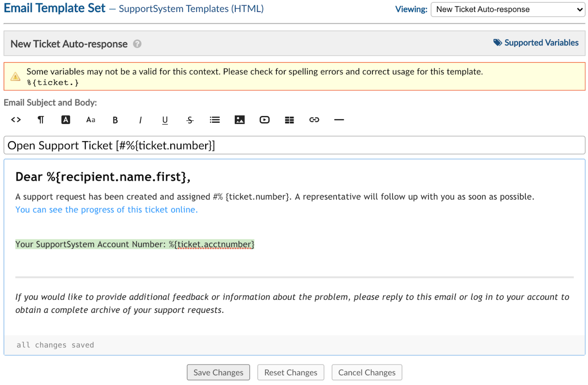Insert a hyperlink
The image size is (588, 385).
(x=314, y=120)
